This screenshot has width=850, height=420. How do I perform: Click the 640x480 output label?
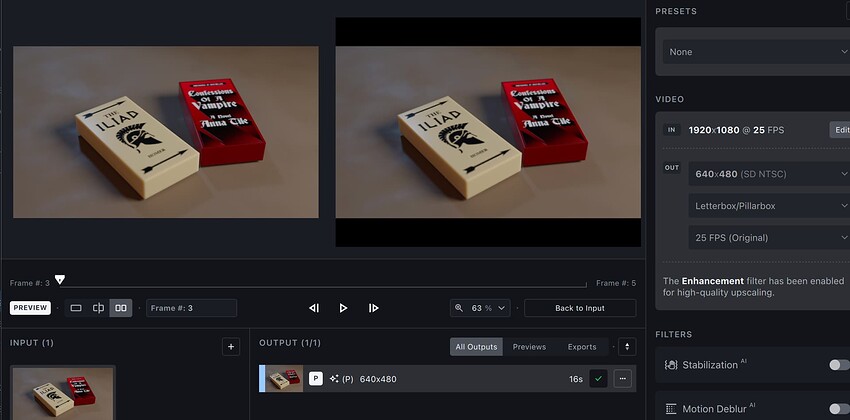pos(378,379)
